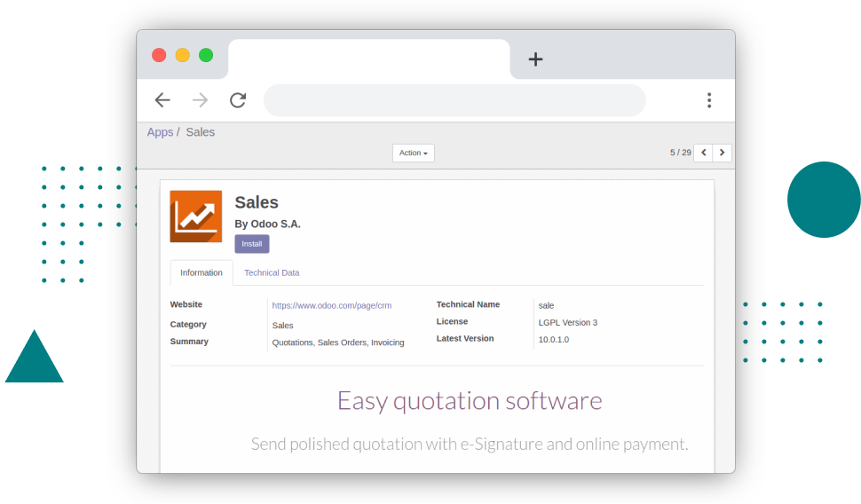
Task: Navigate to Apps via the breadcrumb
Action: click(160, 132)
